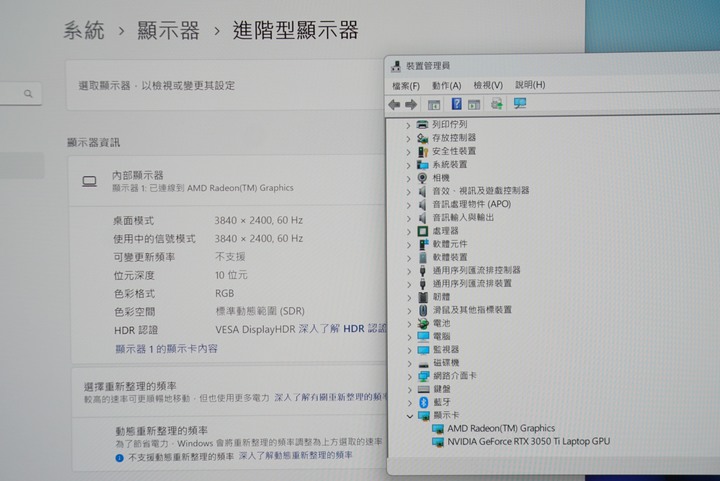The width and height of the screenshot is (720, 481).
Task: Click the disk drive icon for 磁碟機
Action: tap(423, 364)
